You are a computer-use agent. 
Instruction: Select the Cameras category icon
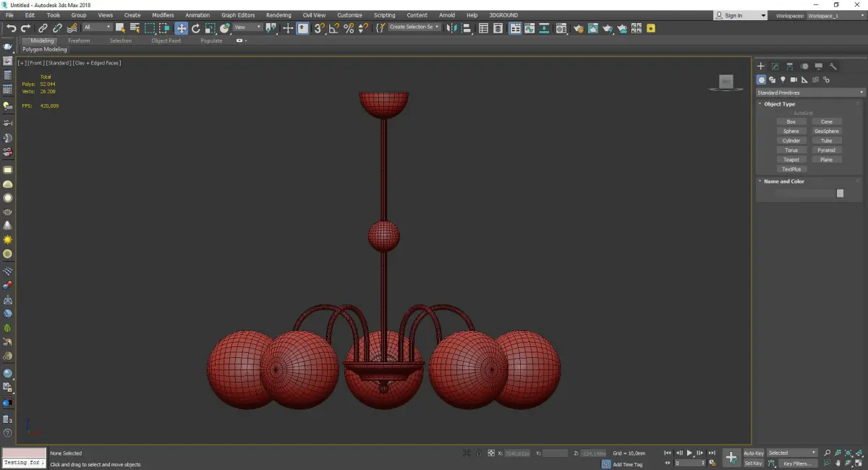(793, 80)
